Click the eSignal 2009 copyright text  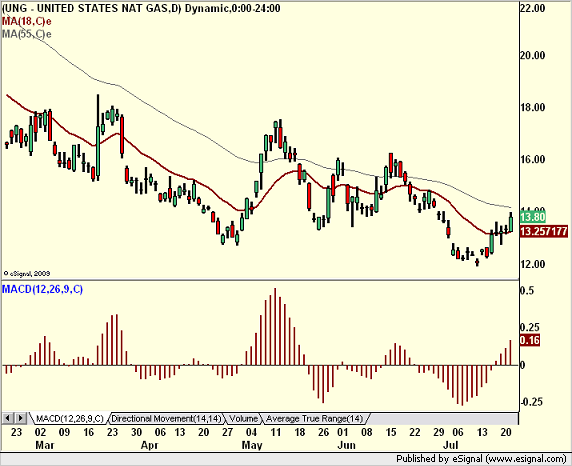pos(27,273)
